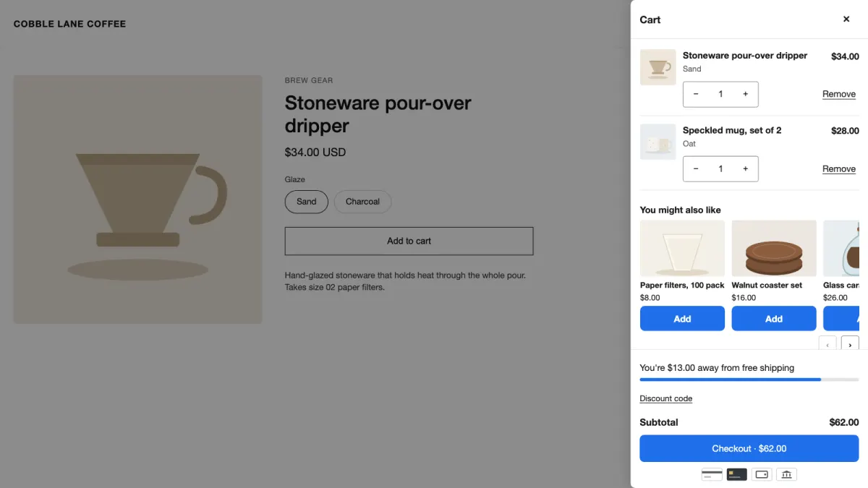
Task: Remove Stoneware pour-over dripper from cart
Action: pos(839,94)
